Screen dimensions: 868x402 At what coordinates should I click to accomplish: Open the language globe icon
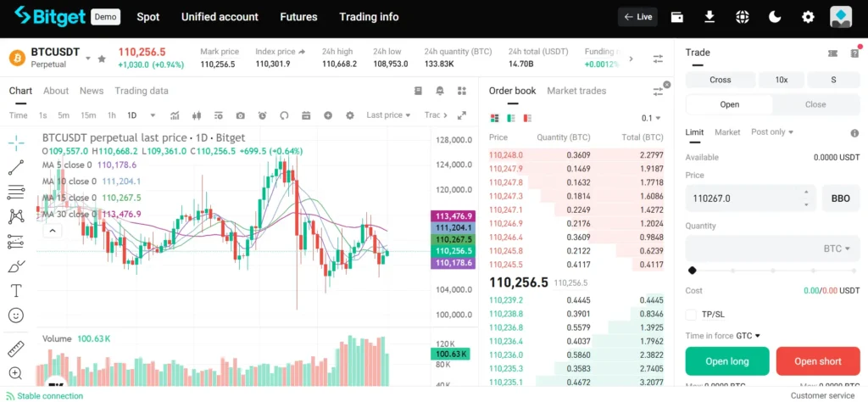point(742,17)
